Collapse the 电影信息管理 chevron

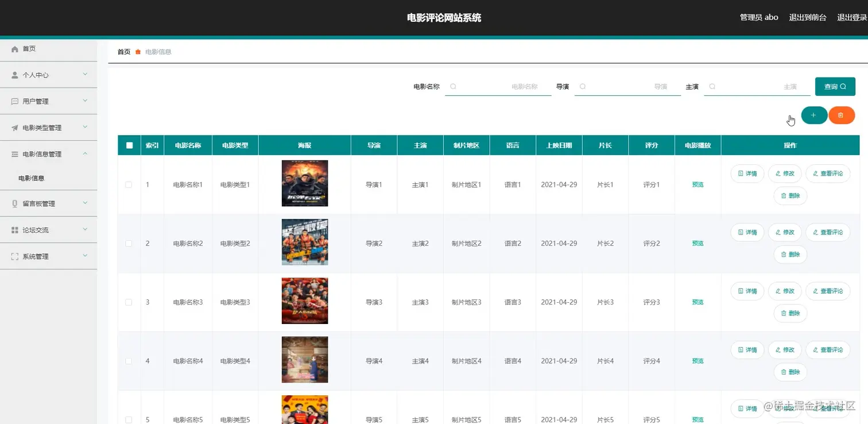click(85, 154)
